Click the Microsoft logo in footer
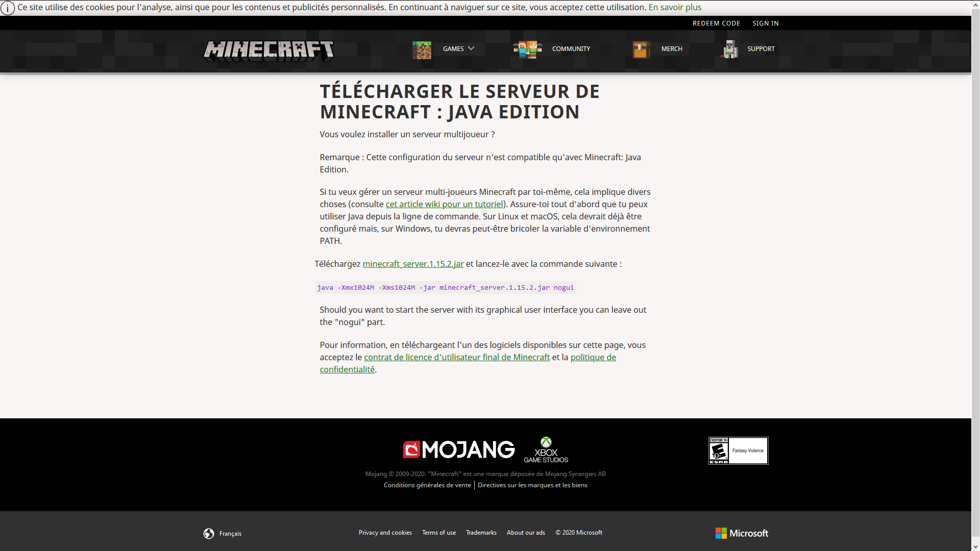 742,533
